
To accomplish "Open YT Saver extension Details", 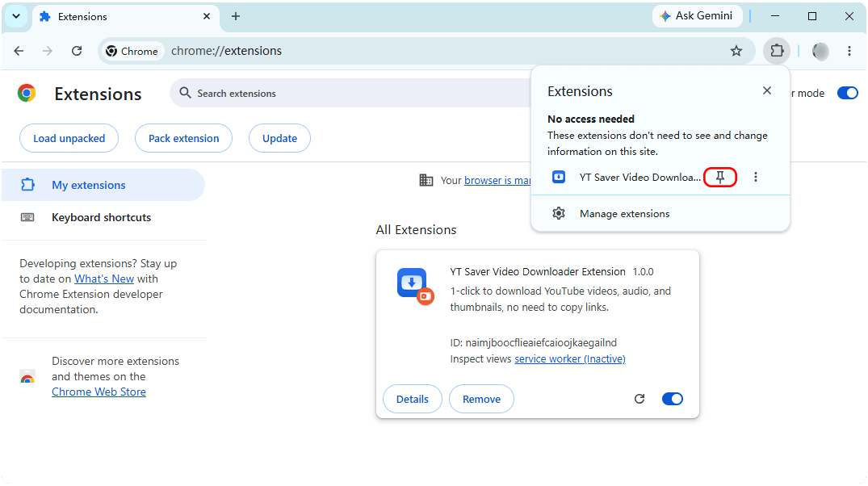I will [413, 399].
